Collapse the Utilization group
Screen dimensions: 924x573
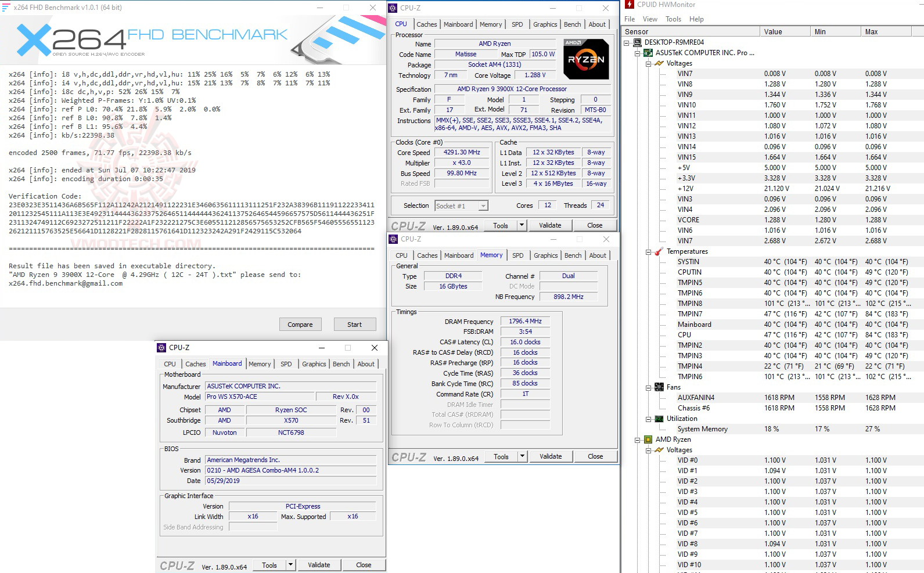click(649, 419)
